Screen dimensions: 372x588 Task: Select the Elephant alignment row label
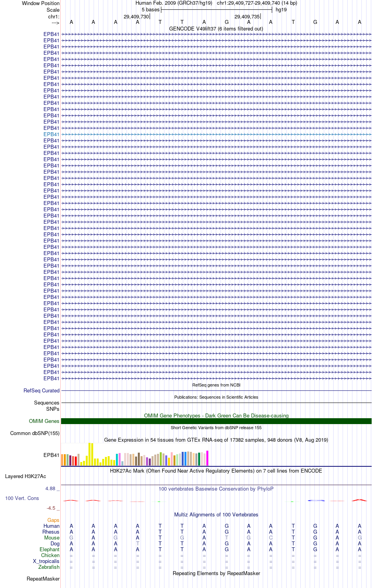point(49,549)
